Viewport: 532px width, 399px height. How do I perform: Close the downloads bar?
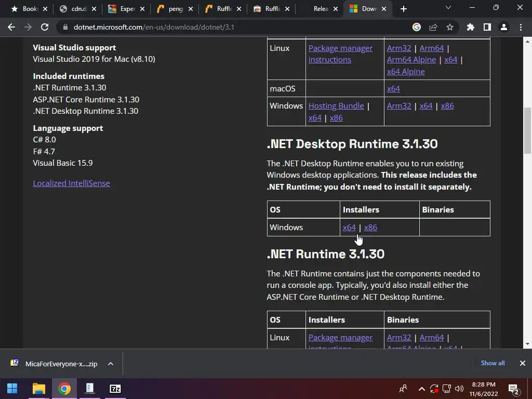click(x=523, y=363)
